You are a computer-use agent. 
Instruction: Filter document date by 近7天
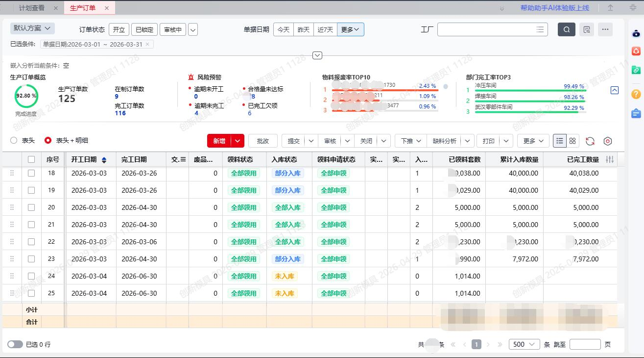coord(325,29)
